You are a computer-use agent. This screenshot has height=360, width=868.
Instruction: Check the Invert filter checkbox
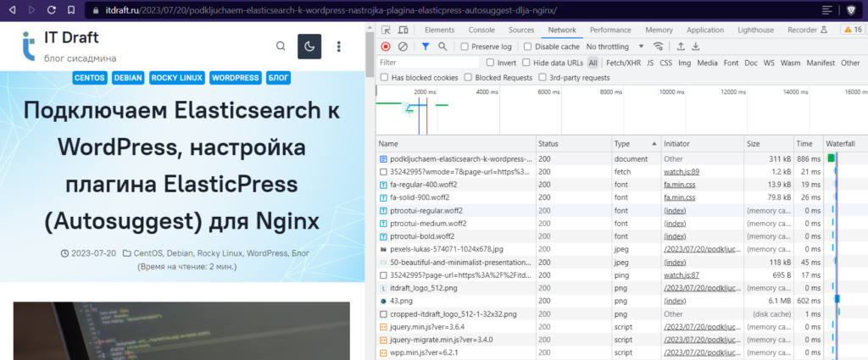point(490,63)
